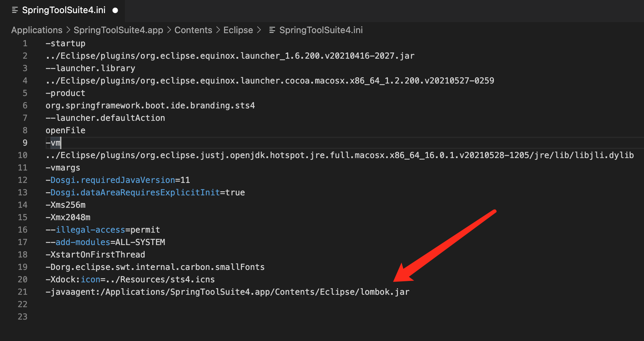Click line number 23 in the gutter
This screenshot has width=644, height=341.
click(x=22, y=317)
